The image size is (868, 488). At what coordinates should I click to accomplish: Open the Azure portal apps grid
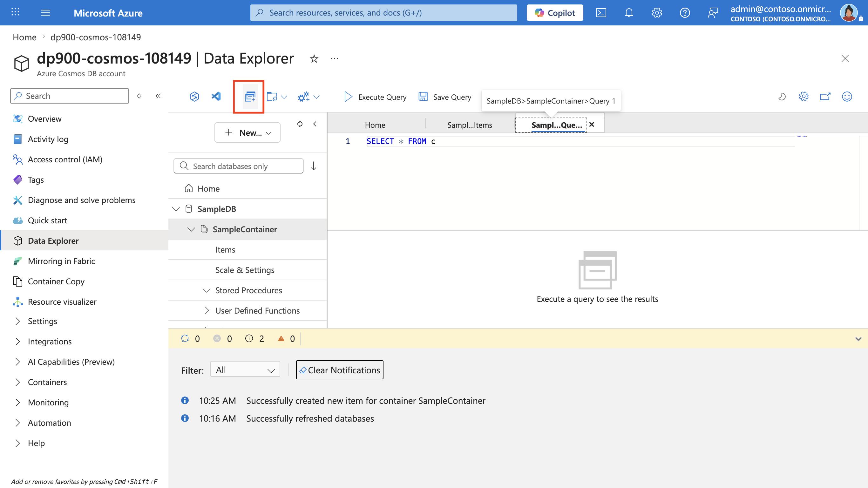point(15,12)
